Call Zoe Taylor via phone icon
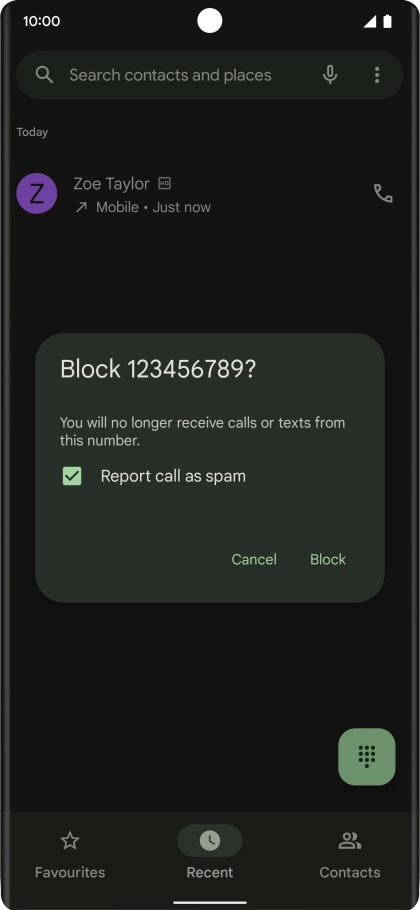 (383, 193)
